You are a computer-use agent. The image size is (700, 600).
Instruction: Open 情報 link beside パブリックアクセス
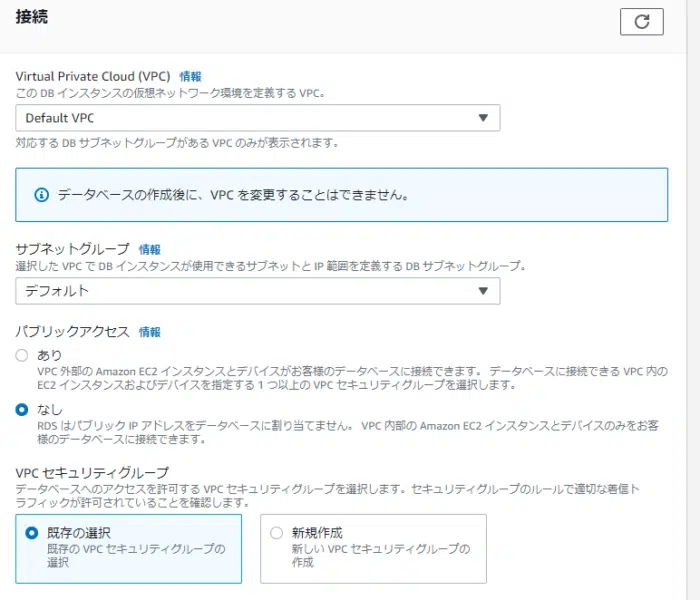click(150, 332)
